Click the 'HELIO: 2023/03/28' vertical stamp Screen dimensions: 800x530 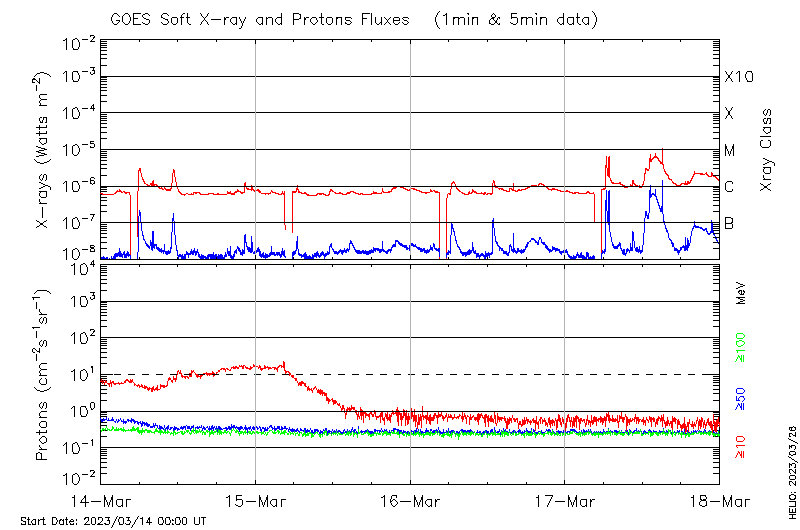[792, 472]
